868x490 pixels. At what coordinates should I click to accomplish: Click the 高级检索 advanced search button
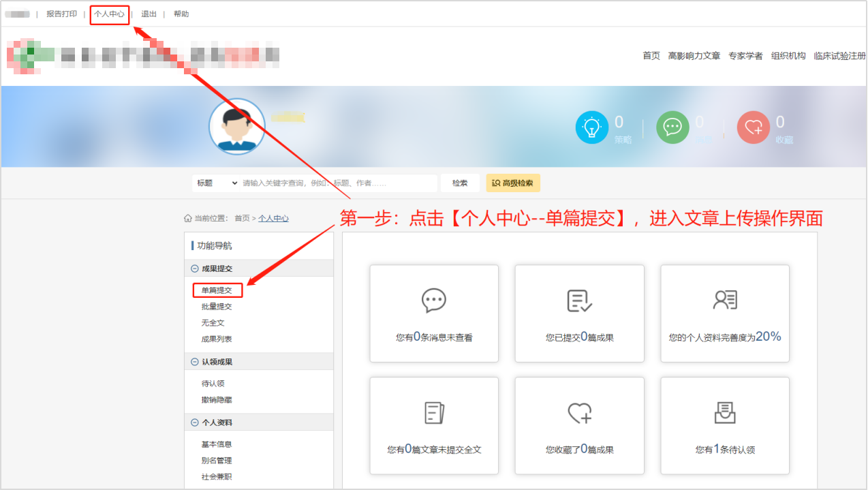513,183
